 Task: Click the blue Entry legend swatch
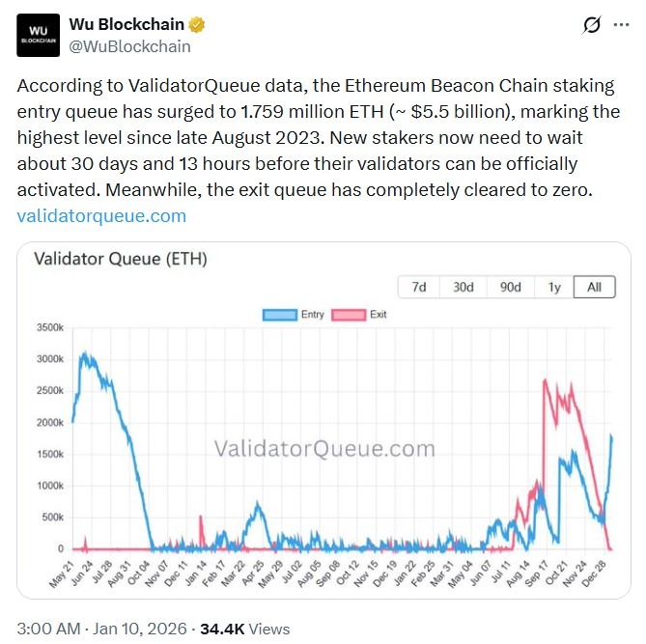pos(280,315)
